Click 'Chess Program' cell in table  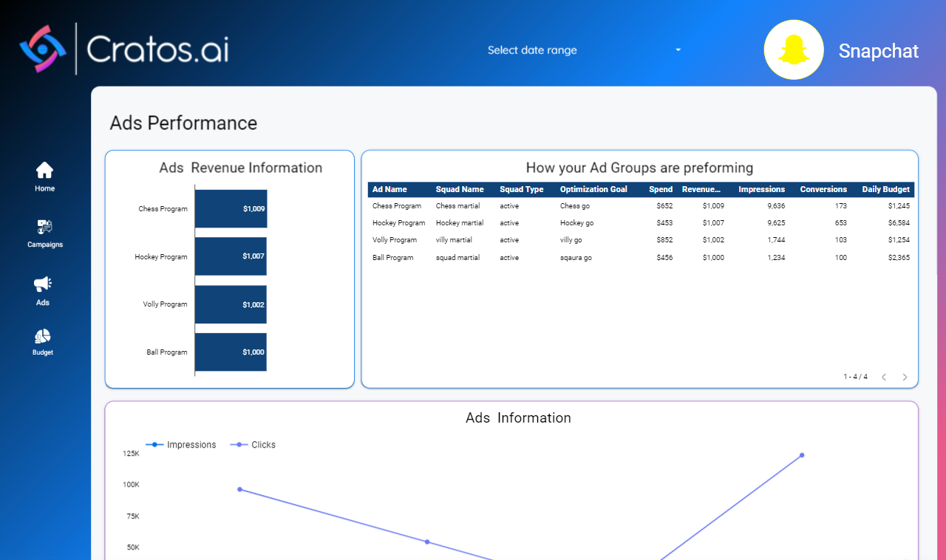(x=397, y=206)
